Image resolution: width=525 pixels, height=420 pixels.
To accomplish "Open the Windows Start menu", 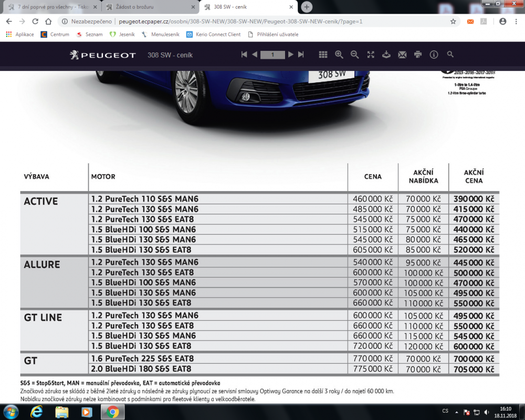I will pos(10,412).
